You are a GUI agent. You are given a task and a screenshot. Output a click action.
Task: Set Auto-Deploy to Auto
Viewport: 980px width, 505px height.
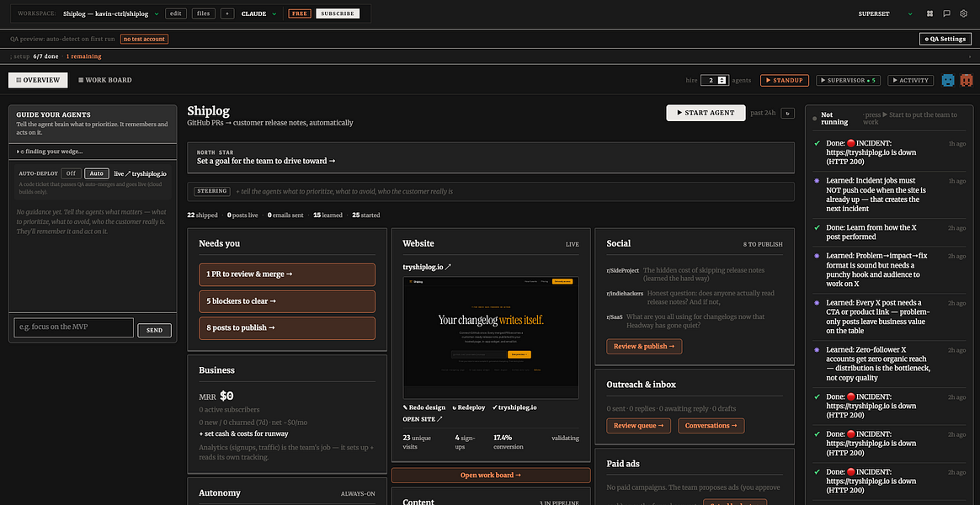[x=96, y=173]
